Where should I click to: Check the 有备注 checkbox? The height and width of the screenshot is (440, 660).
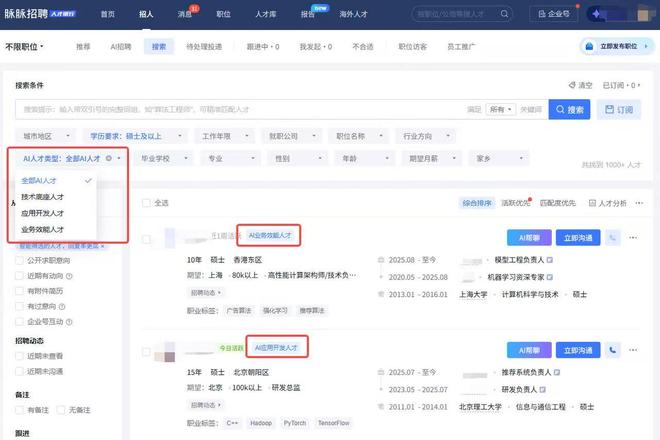(x=19, y=410)
